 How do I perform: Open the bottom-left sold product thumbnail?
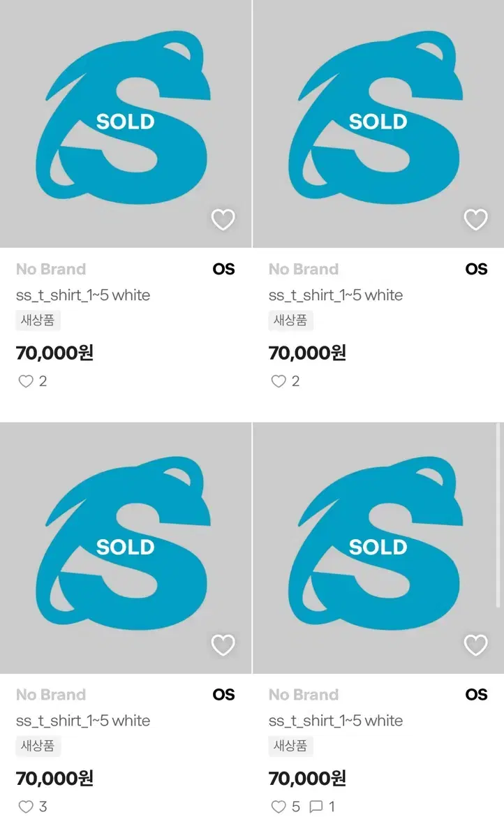click(x=126, y=548)
